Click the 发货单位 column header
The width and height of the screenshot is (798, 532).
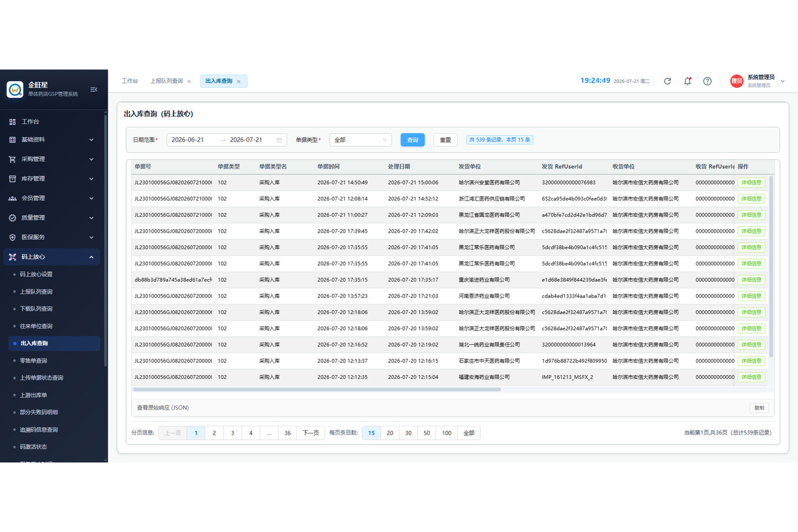(x=470, y=167)
